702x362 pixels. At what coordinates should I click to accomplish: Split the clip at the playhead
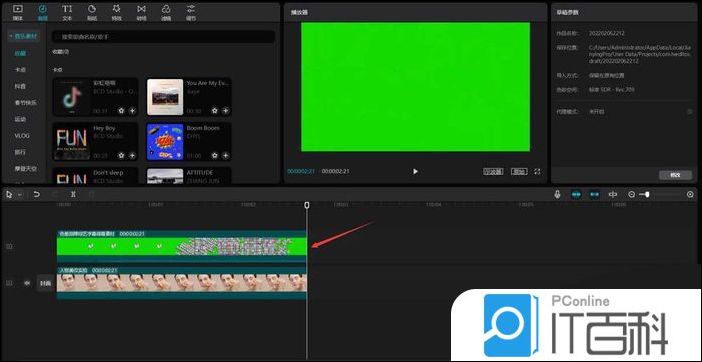click(x=73, y=195)
